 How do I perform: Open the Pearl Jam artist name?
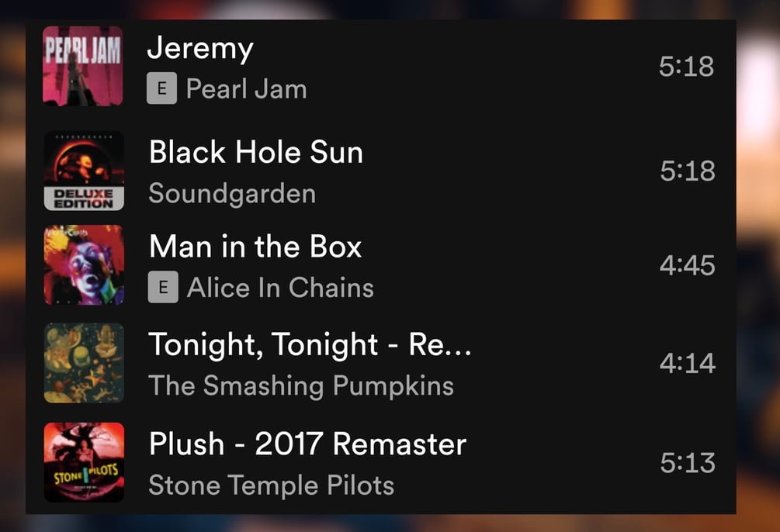tap(246, 89)
